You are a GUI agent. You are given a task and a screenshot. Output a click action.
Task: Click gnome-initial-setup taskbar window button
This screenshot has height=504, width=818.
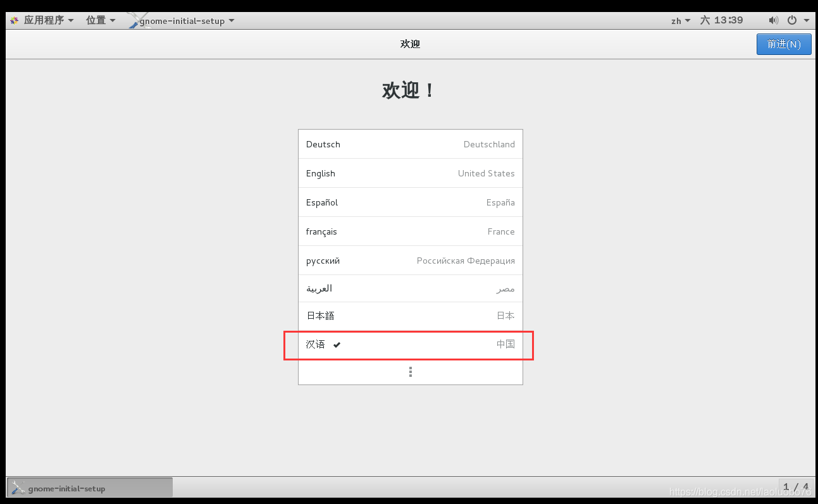click(x=89, y=488)
